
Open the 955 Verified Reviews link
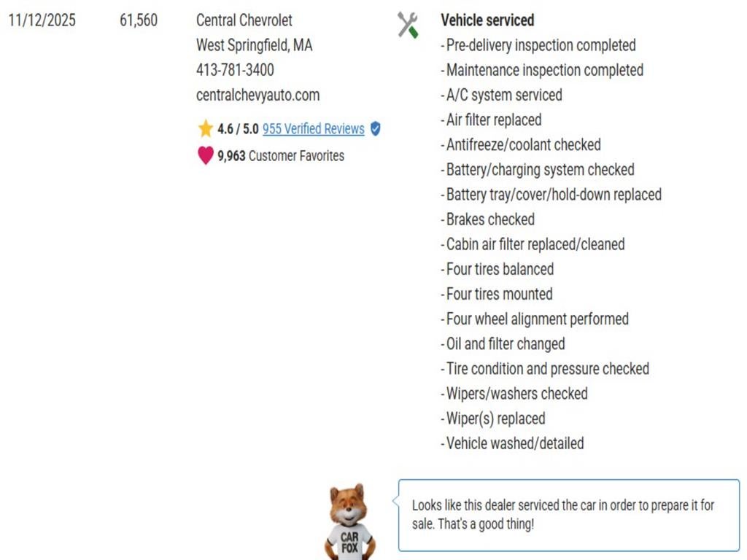click(x=313, y=129)
